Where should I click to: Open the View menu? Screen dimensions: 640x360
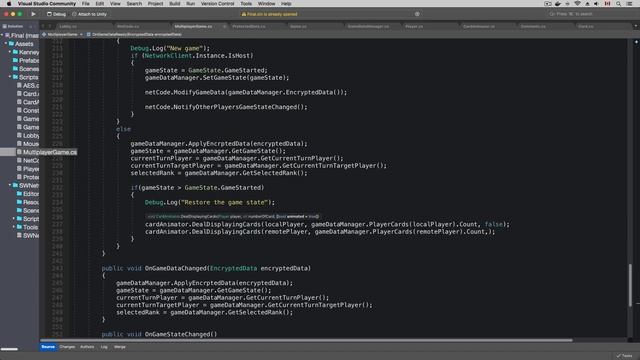click(115, 3)
